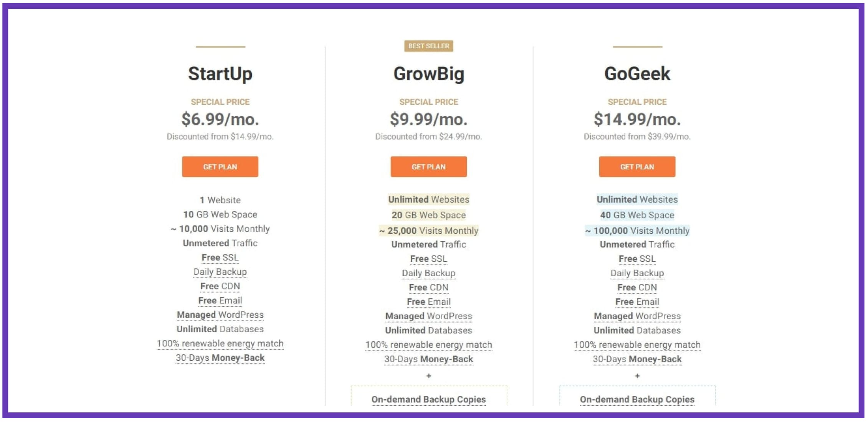Click On-demand Backup Copies in GrowBig
The image size is (868, 422).
428,399
